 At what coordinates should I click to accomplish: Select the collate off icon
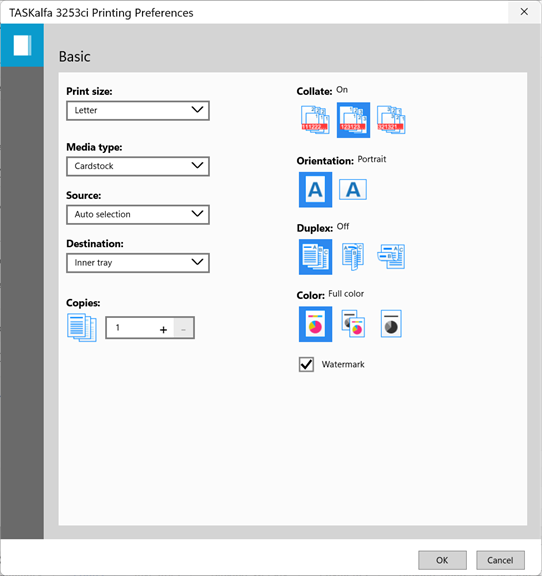[x=315, y=120]
